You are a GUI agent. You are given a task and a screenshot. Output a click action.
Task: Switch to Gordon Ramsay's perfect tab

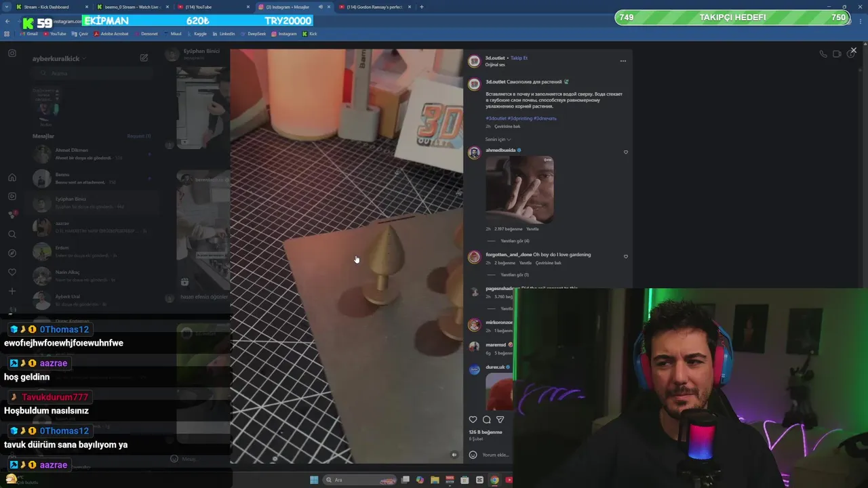click(x=374, y=7)
